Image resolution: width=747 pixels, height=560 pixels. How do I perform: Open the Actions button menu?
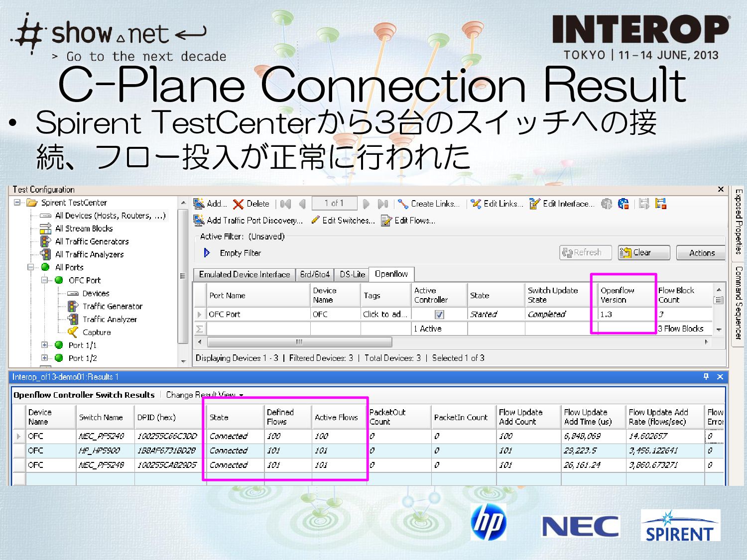pos(701,253)
